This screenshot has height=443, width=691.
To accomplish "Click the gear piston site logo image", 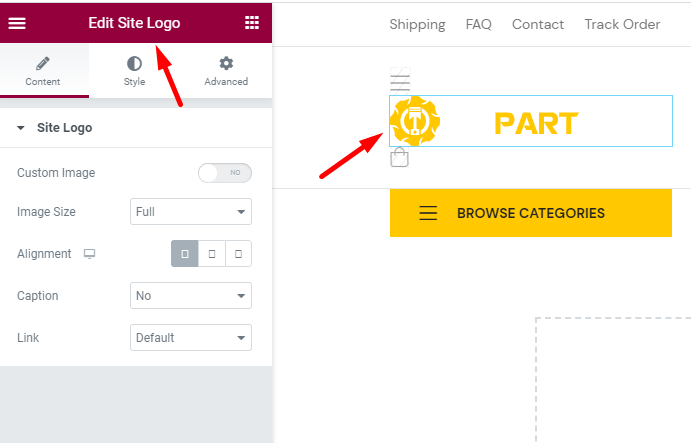I will click(415, 121).
